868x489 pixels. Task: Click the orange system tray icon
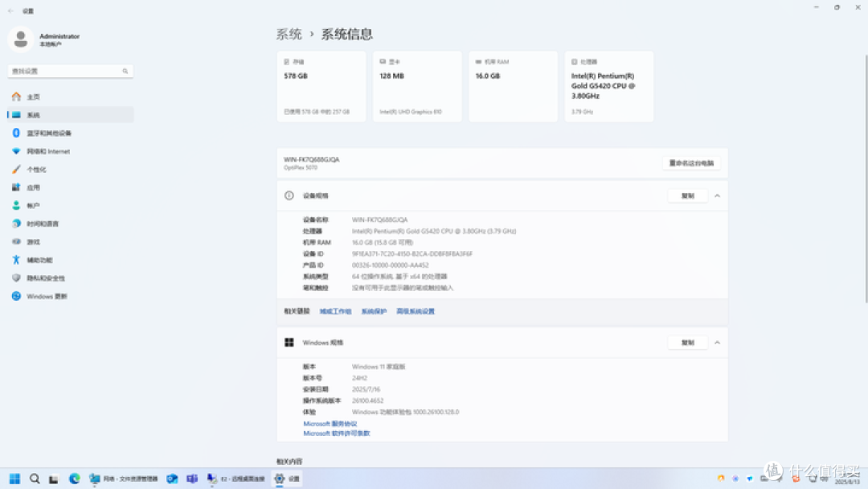721,479
